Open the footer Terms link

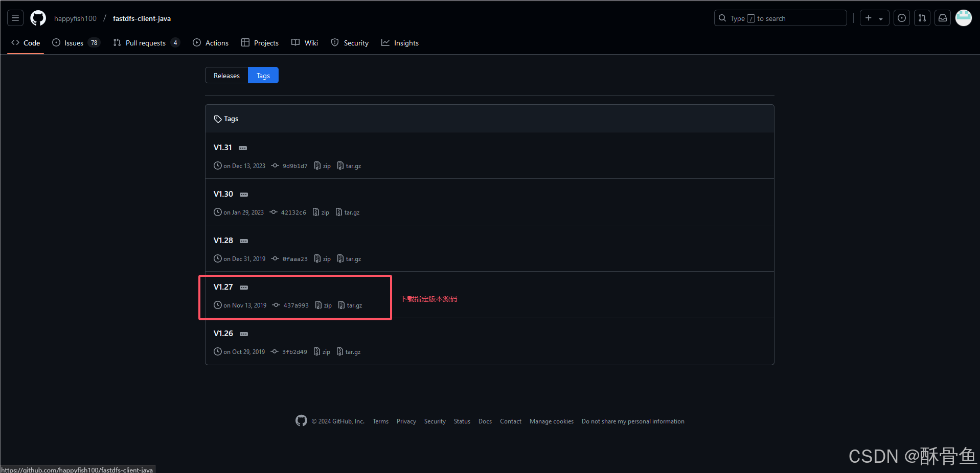click(x=380, y=421)
